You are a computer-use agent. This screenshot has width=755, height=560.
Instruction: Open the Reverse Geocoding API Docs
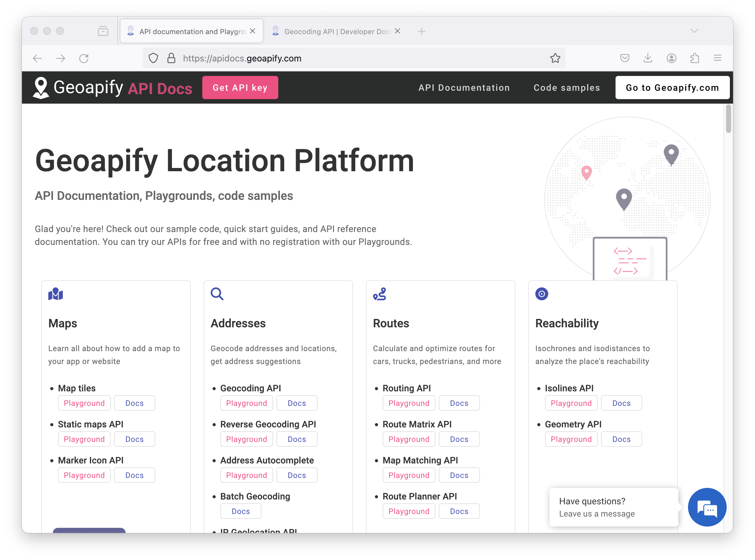297,439
